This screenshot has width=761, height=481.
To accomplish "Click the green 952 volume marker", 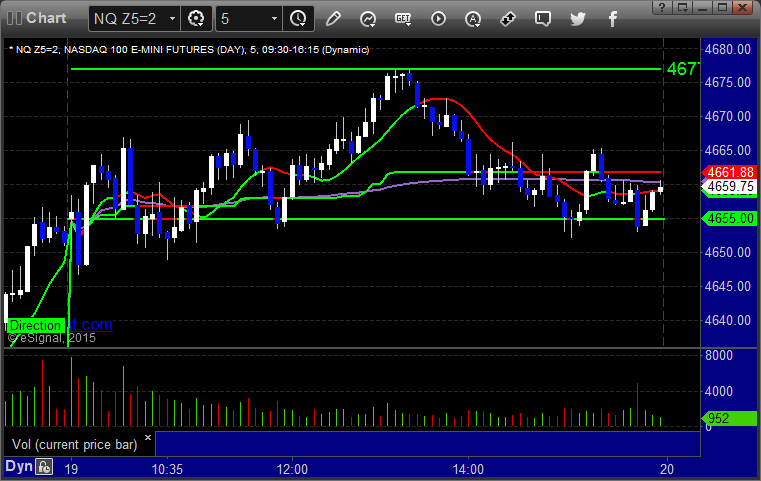I will (729, 418).
